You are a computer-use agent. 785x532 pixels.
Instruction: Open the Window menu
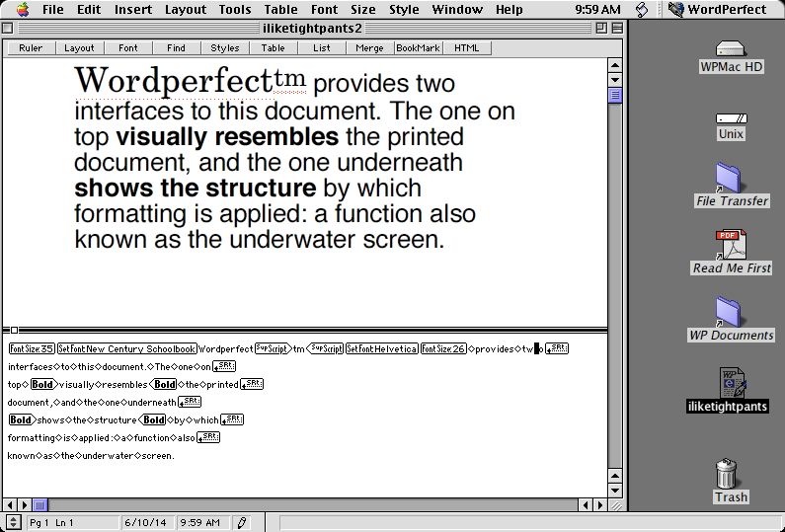click(457, 9)
